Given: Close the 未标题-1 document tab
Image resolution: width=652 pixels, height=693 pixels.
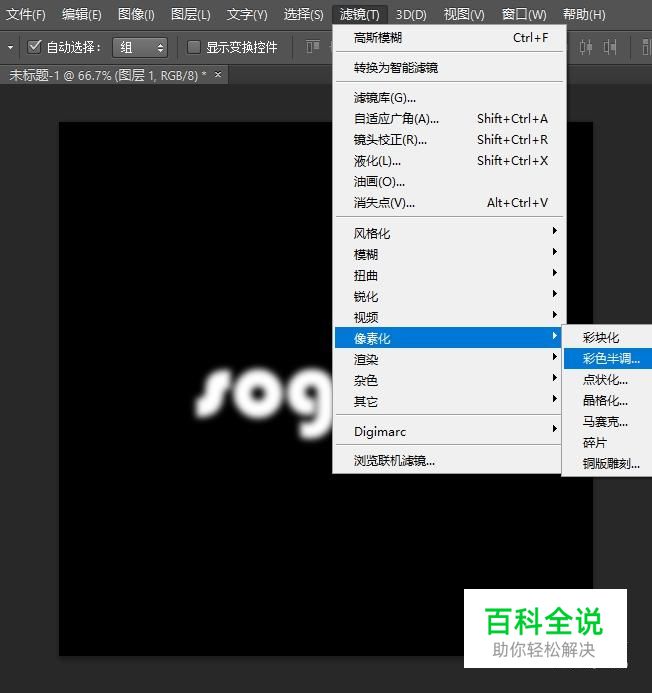Looking at the screenshot, I should [x=218, y=74].
